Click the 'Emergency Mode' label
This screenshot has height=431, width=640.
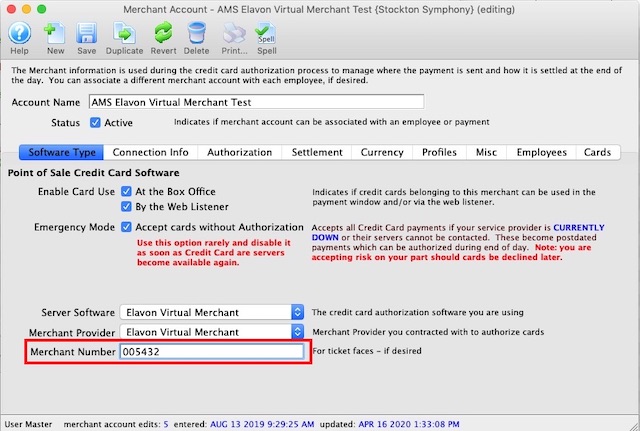click(x=74, y=227)
